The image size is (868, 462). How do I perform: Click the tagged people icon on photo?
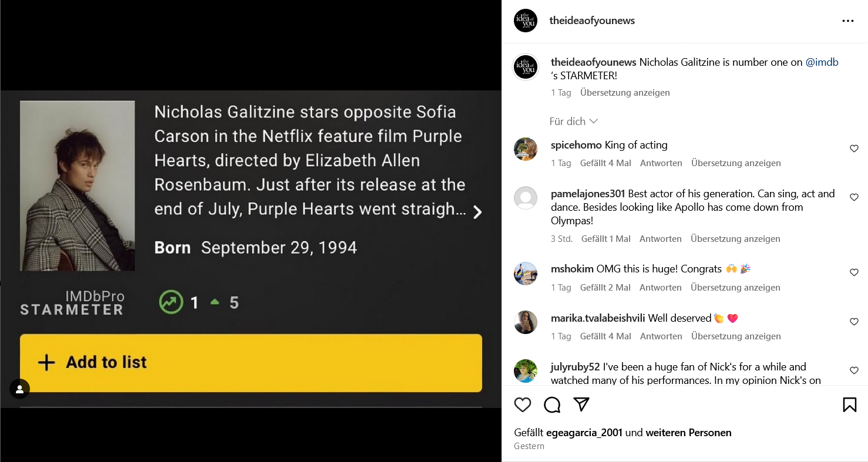(x=19, y=389)
